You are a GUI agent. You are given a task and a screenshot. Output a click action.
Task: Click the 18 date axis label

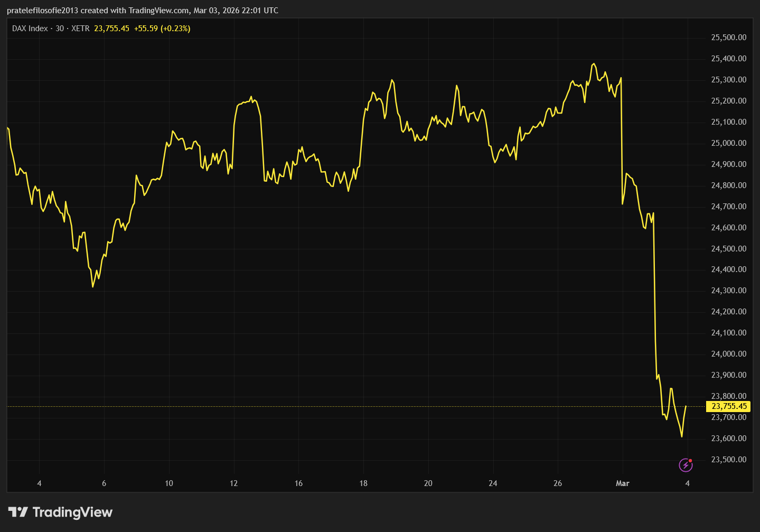(x=363, y=483)
